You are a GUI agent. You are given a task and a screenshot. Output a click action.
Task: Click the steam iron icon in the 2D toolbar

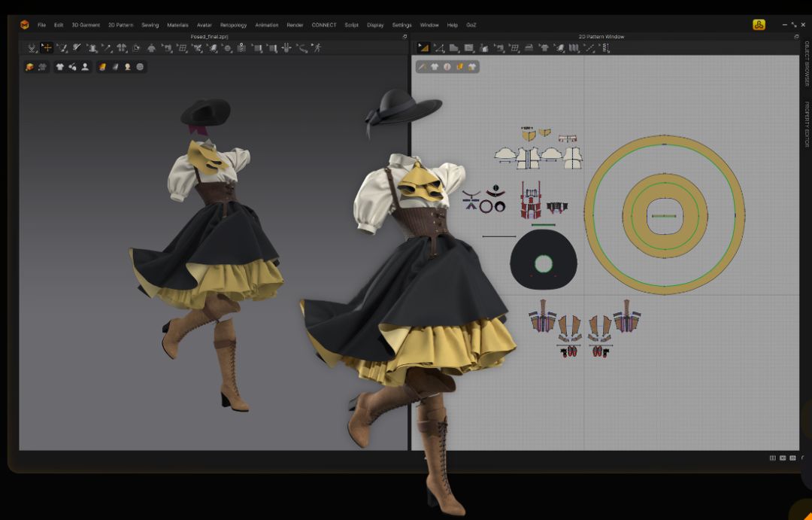[x=529, y=47]
